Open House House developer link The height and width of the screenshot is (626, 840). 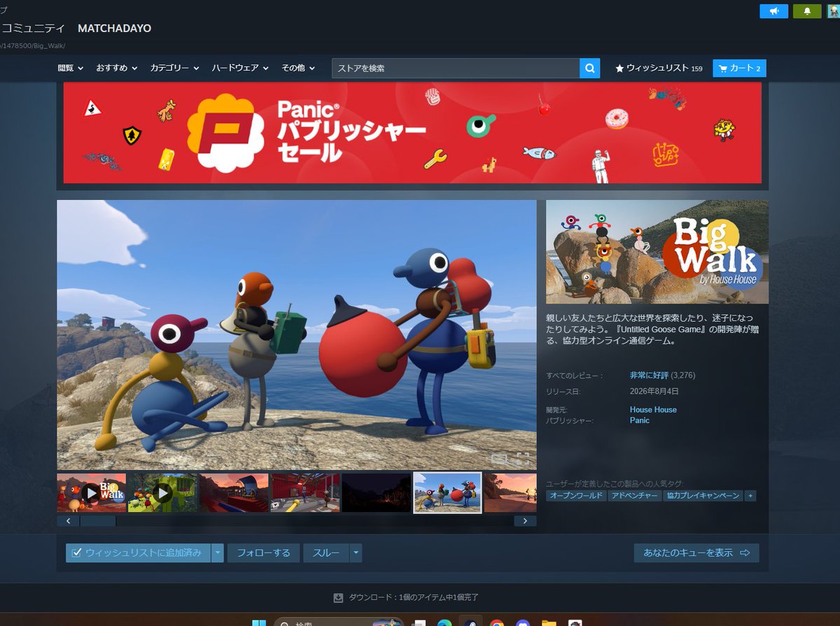click(653, 410)
